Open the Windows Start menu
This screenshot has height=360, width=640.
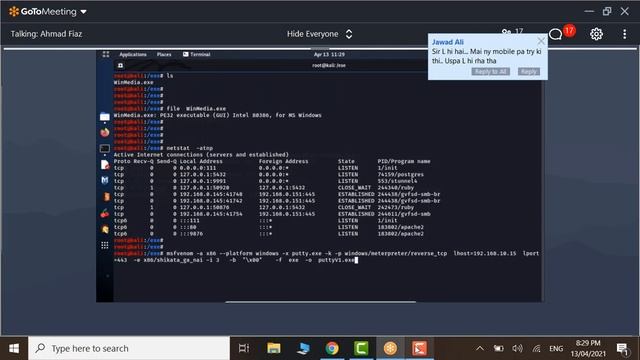(x=14, y=348)
